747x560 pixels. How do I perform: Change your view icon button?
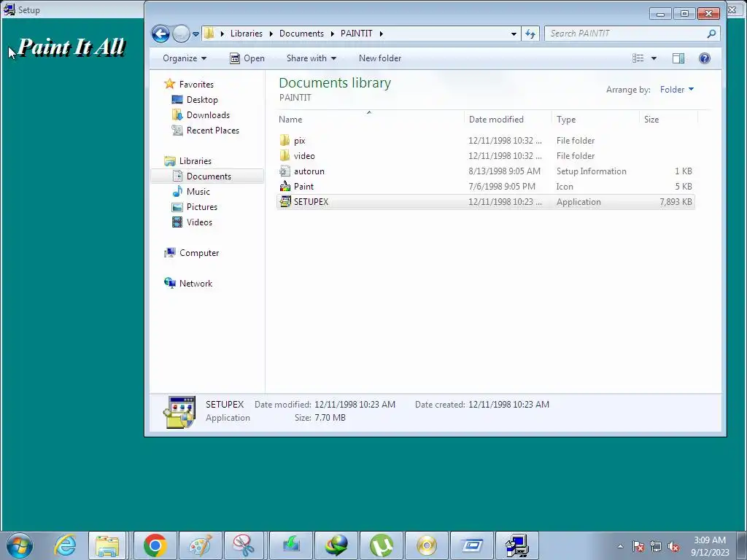[x=638, y=58]
